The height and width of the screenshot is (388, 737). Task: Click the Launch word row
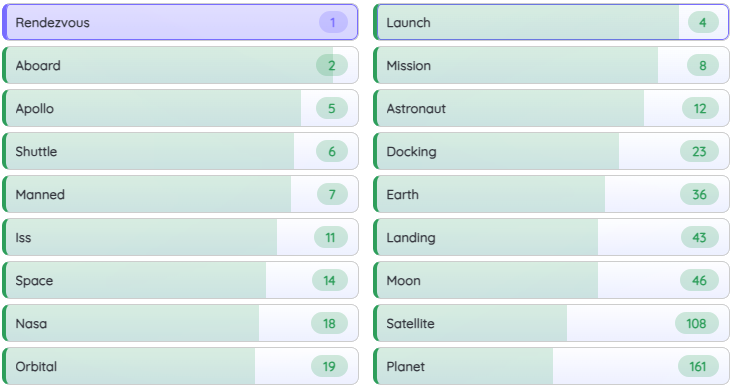[x=551, y=22]
